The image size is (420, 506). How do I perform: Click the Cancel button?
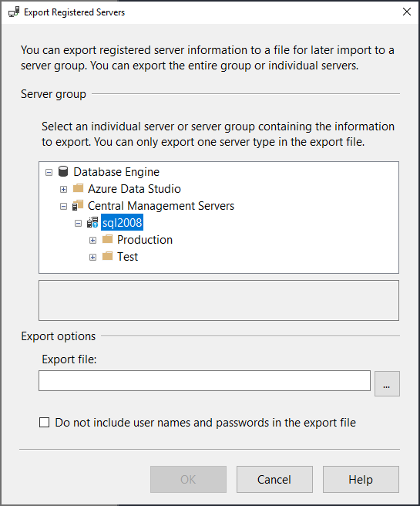point(274,479)
